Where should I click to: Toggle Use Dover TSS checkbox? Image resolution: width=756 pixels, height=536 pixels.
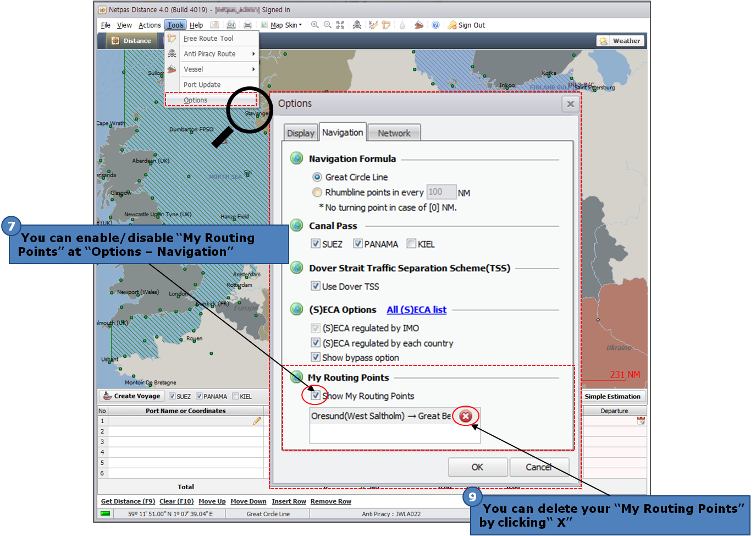tap(316, 286)
